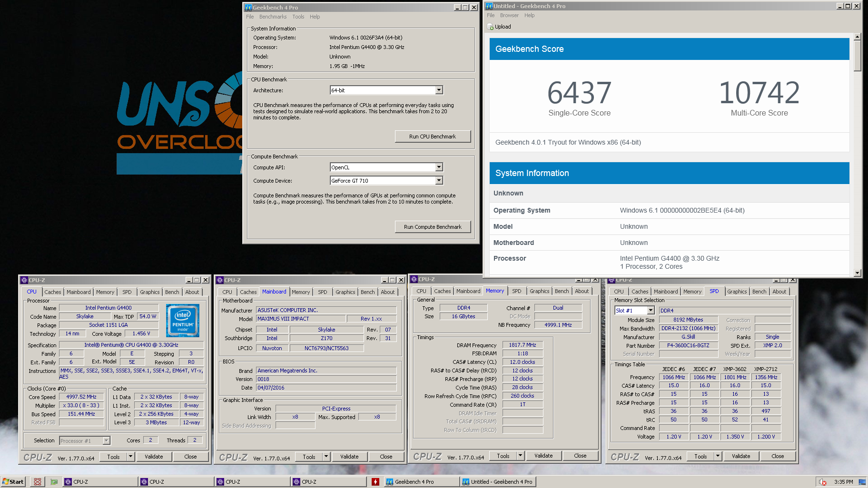868x488 pixels.
Task: Click the scroll up arrow in Geekbench results
Action: click(857, 37)
